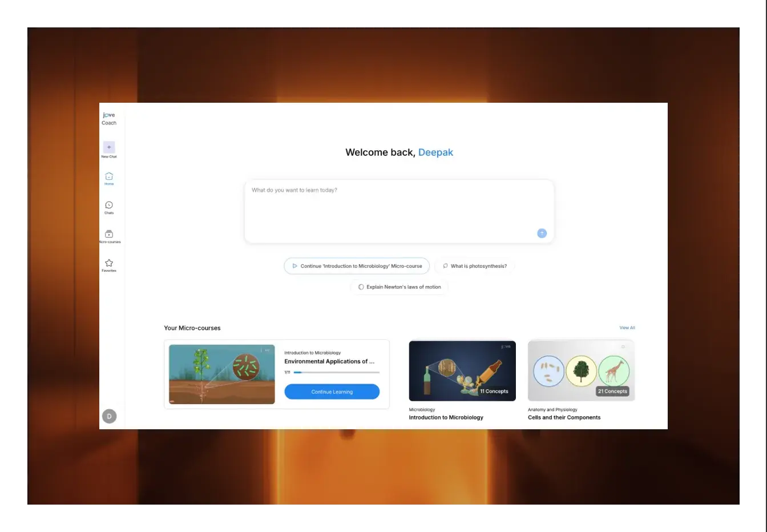The image size is (767, 532).
Task: Open the Introduction to Microbiology thumbnail
Action: (462, 371)
